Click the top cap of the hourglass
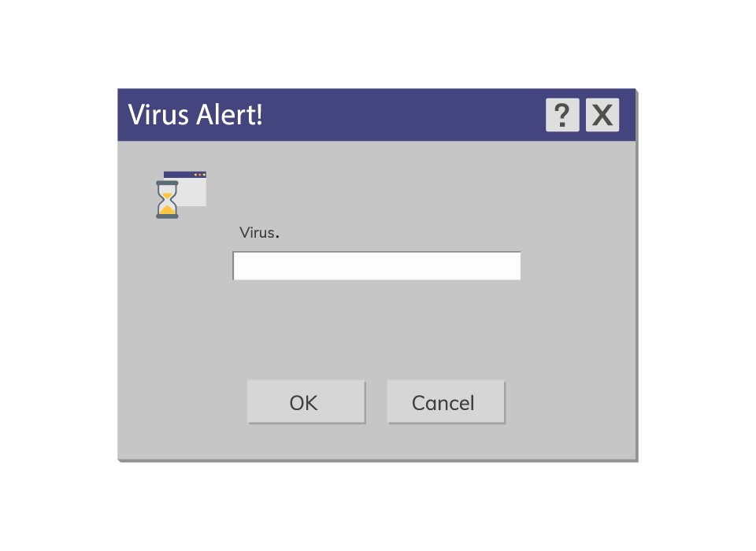This screenshot has height=551, width=756. pyautogui.click(x=167, y=183)
